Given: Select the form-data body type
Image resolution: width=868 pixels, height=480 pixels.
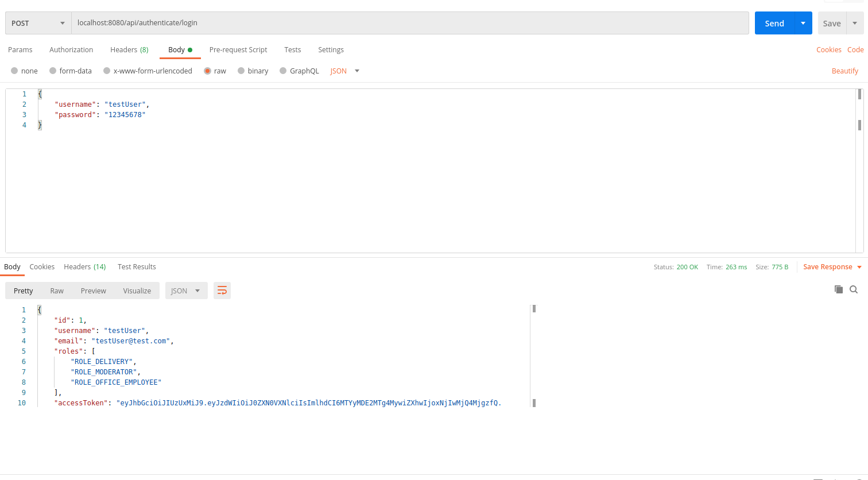Looking at the screenshot, I should point(71,71).
